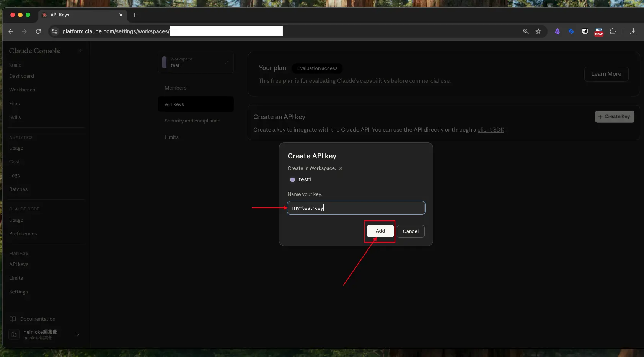
Task: Click the purple crystal extension icon
Action: click(557, 31)
